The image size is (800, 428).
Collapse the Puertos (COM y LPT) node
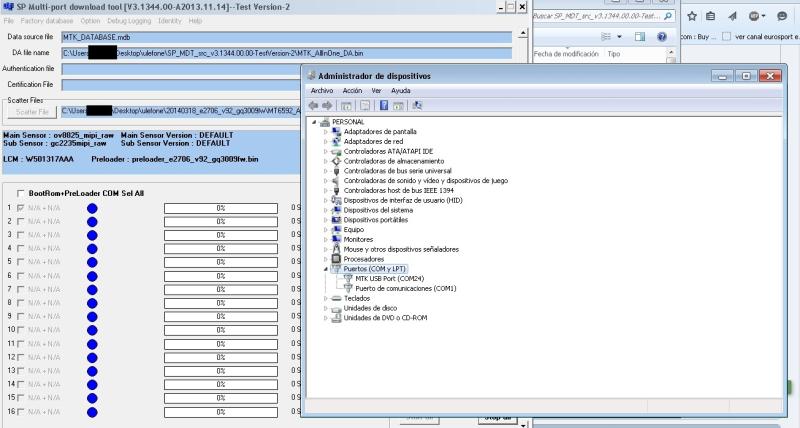326,269
